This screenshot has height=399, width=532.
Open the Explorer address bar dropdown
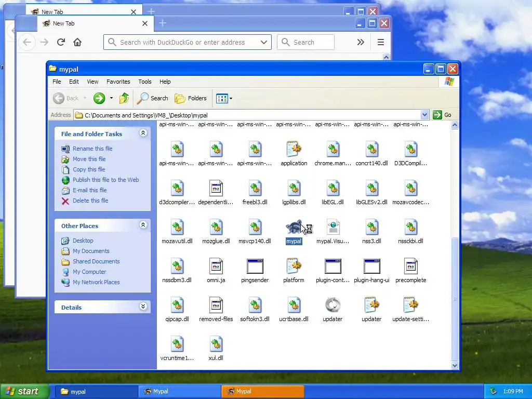[424, 115]
